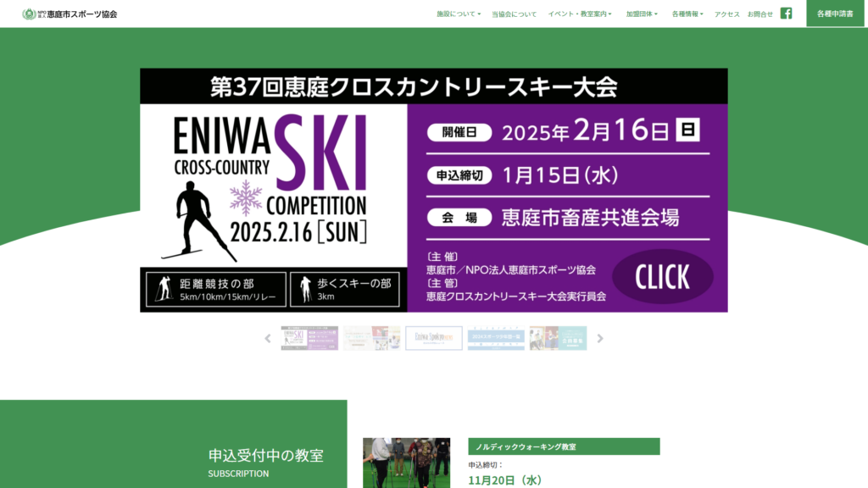Click the purple CLICK button on banner
Screen dimensions: 868x488
click(x=663, y=277)
